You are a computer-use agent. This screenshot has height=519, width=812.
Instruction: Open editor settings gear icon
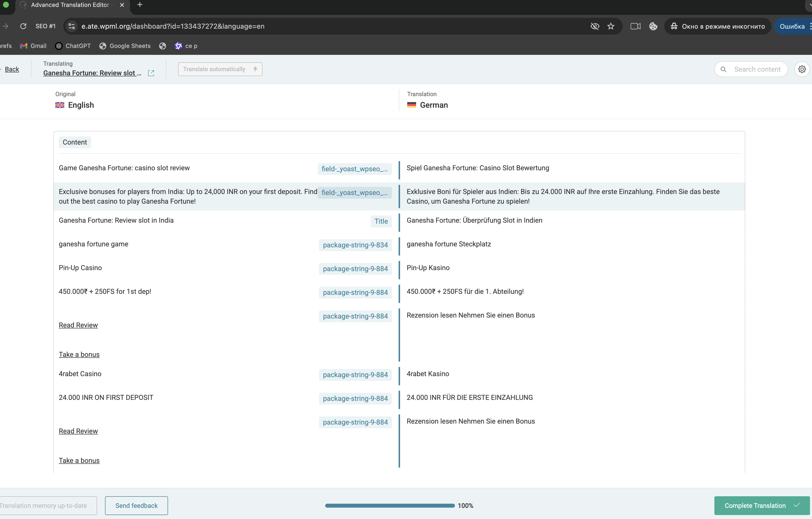(802, 69)
